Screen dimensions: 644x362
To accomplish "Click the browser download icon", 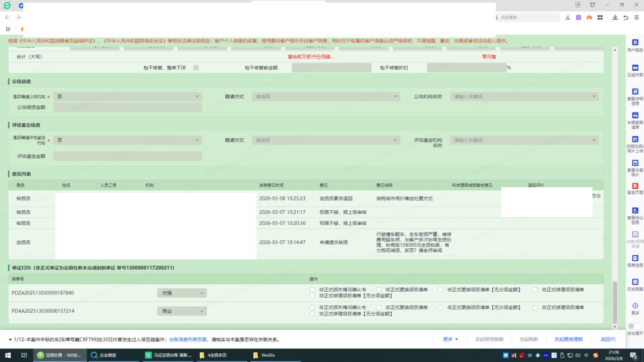I will pyautogui.click(x=615, y=18).
